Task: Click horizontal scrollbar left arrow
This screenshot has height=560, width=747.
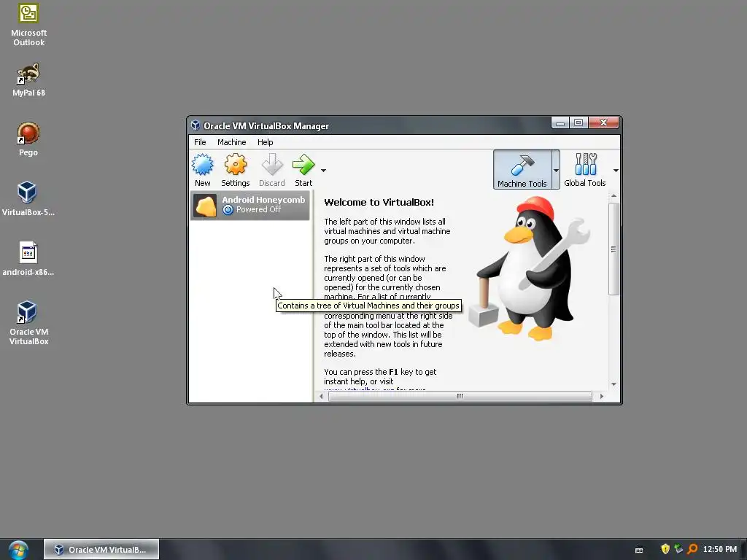Action: pos(321,396)
